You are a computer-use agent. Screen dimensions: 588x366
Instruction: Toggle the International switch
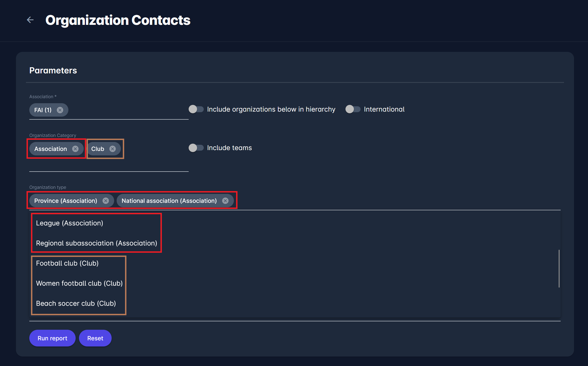point(353,109)
